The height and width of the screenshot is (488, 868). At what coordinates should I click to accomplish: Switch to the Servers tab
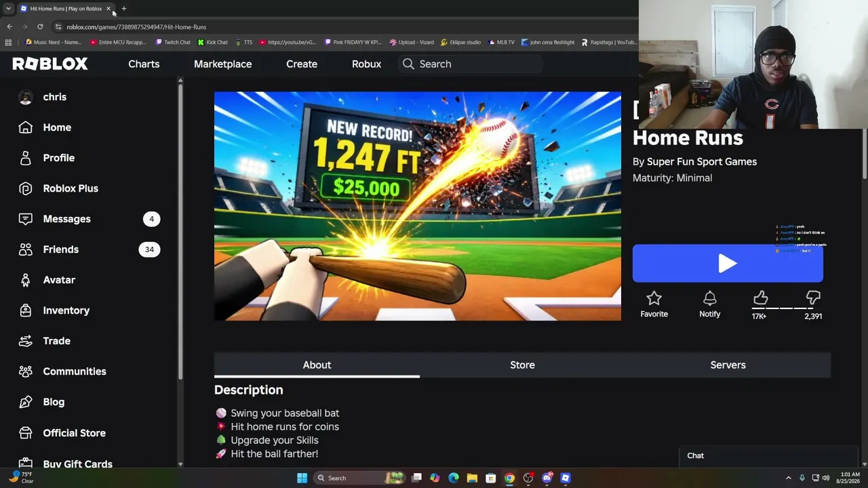728,365
